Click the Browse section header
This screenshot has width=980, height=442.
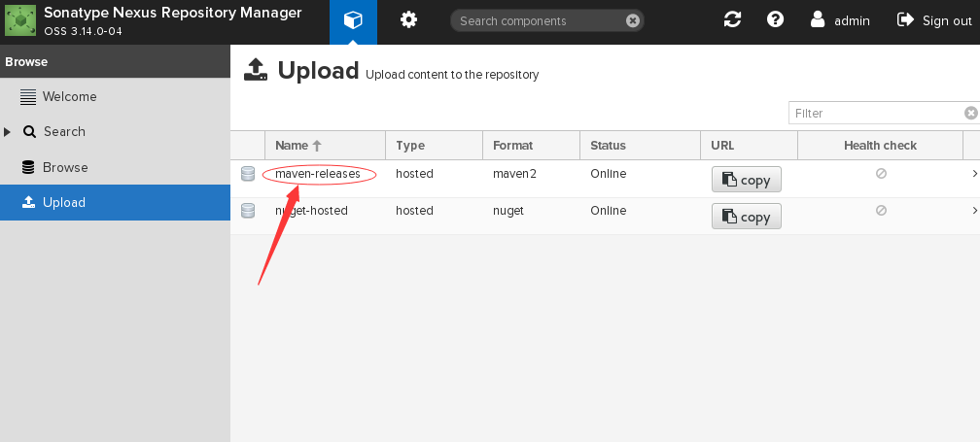tap(115, 61)
